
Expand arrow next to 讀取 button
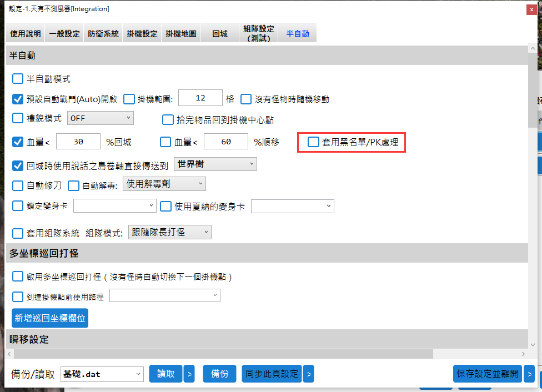[189, 374]
